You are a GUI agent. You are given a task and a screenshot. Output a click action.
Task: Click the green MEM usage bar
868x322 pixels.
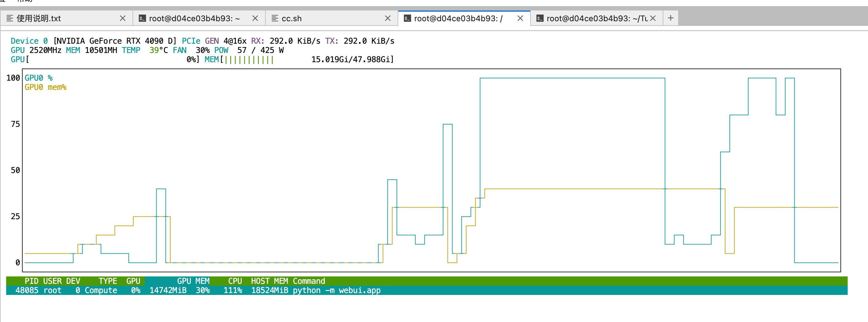click(x=249, y=60)
